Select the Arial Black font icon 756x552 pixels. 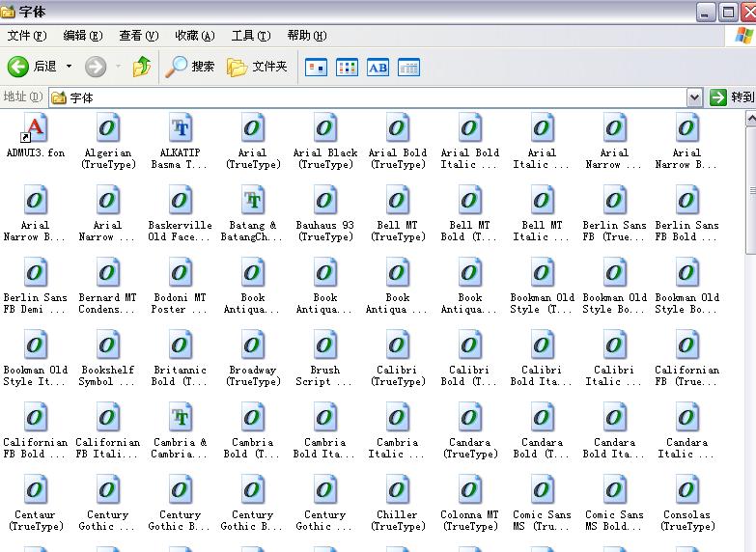coord(325,128)
